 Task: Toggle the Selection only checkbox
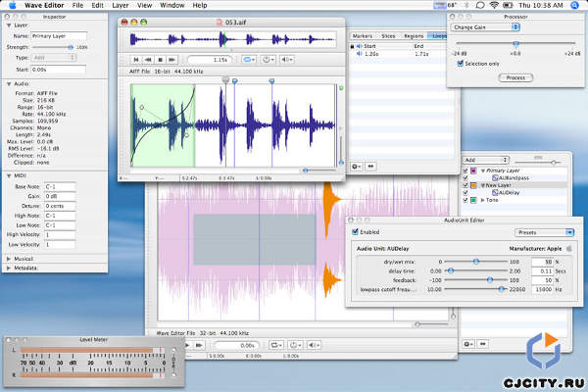(x=461, y=64)
